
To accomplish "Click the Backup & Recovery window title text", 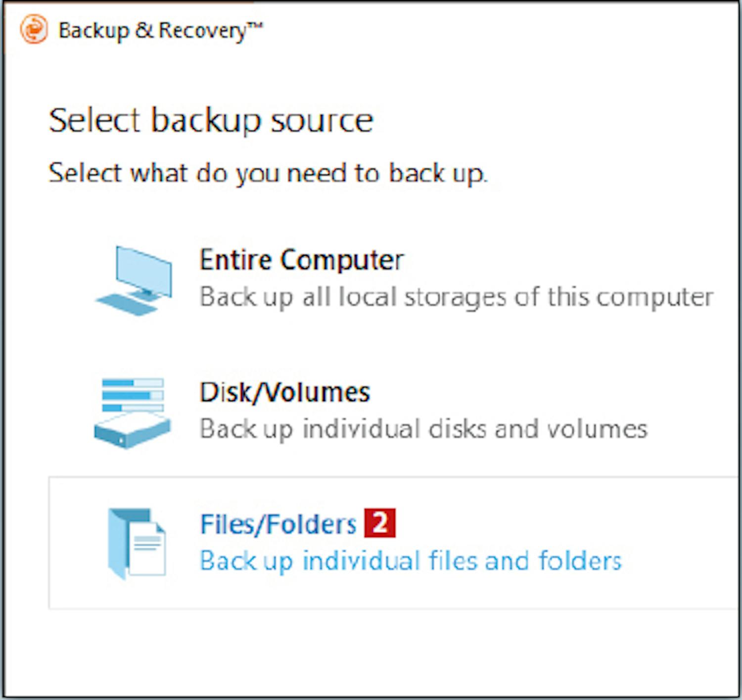I will 151,31.
